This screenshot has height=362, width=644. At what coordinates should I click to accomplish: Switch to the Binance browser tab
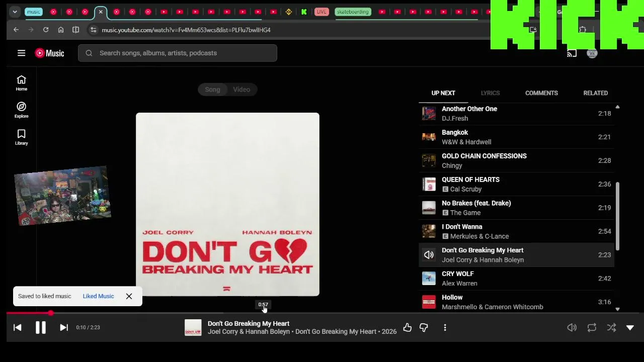(288, 12)
